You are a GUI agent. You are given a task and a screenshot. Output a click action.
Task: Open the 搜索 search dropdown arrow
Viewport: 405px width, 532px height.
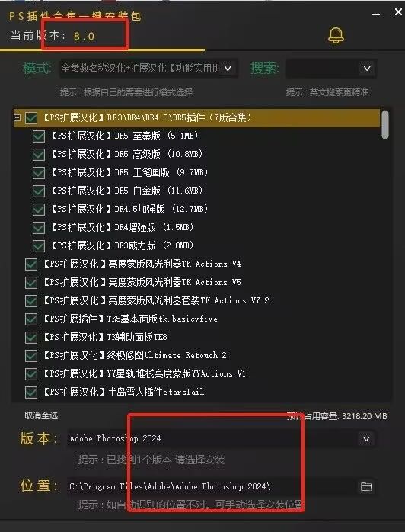[x=367, y=69]
